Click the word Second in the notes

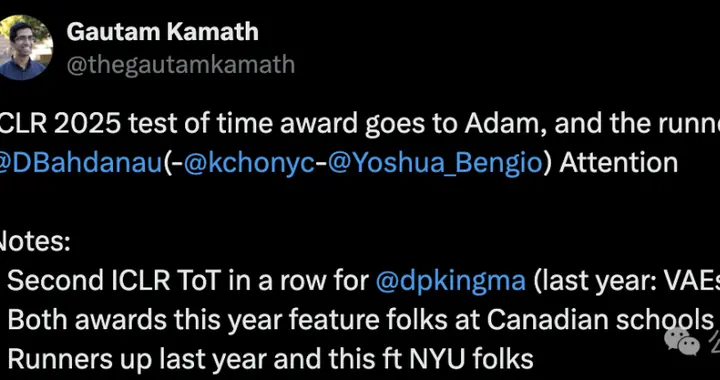pos(55,281)
